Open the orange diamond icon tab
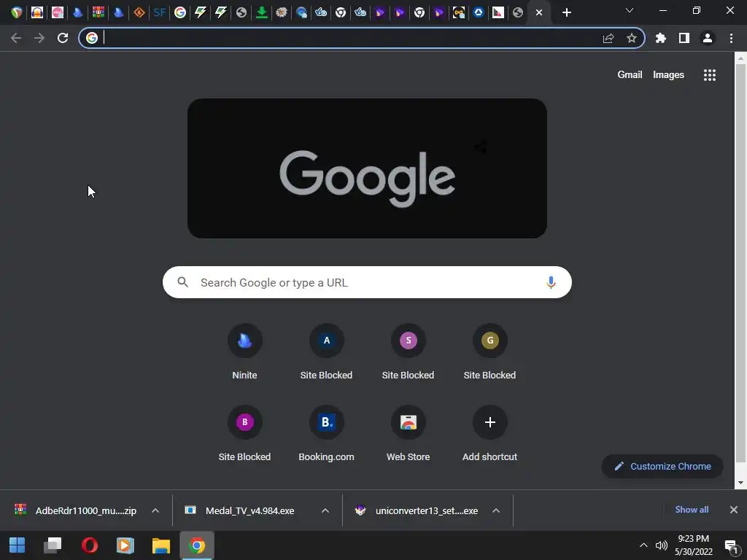 coord(139,12)
